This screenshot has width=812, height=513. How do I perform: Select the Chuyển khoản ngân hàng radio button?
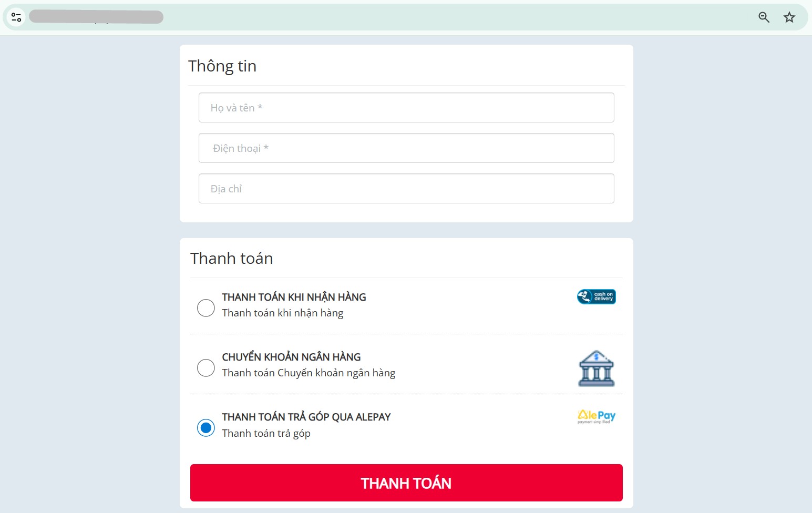pos(205,367)
